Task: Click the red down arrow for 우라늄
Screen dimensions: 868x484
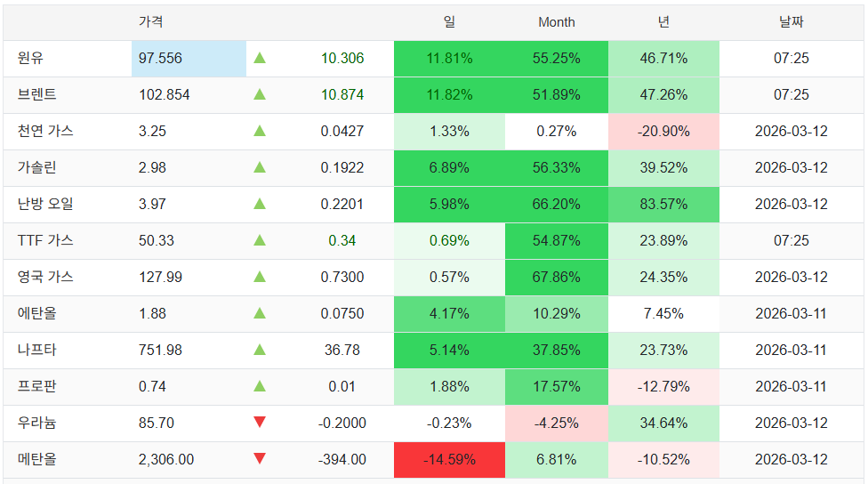Action: pos(260,423)
